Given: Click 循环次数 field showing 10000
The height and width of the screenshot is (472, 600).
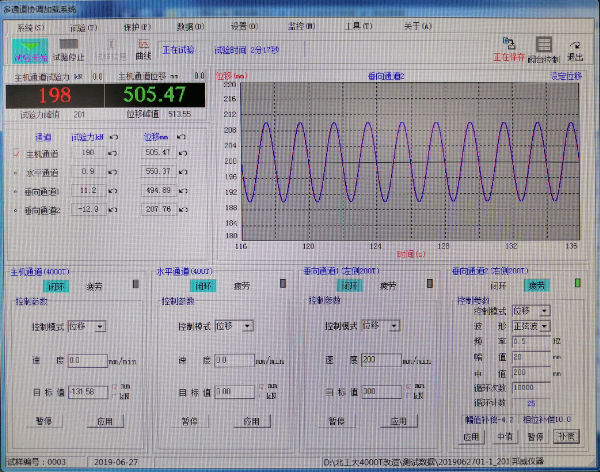Looking at the screenshot, I should click(x=531, y=387).
